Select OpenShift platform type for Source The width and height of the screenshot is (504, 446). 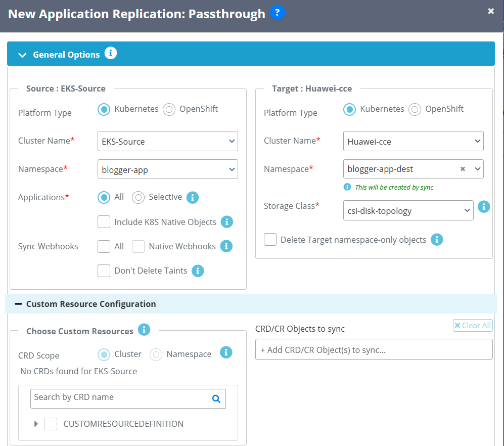pos(169,109)
